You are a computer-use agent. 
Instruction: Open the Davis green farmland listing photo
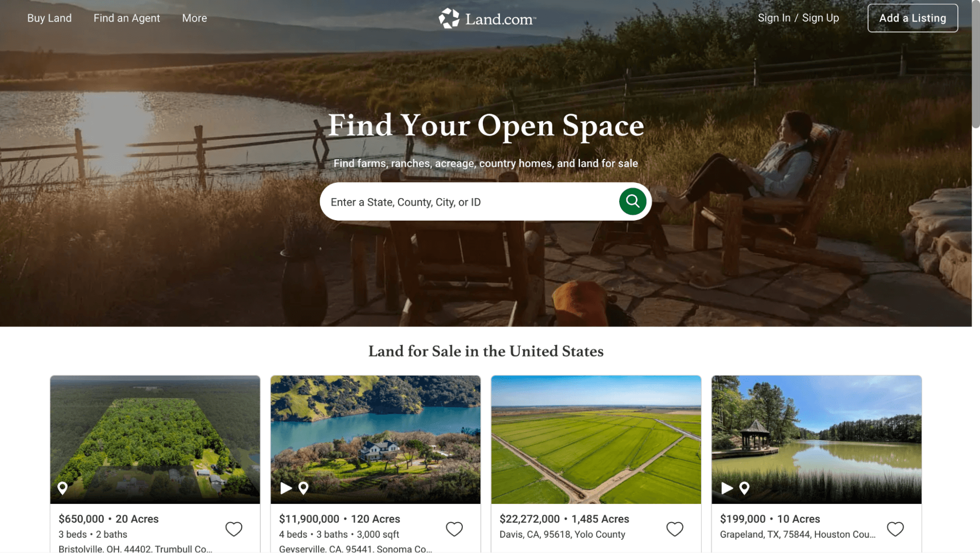pyautogui.click(x=596, y=440)
